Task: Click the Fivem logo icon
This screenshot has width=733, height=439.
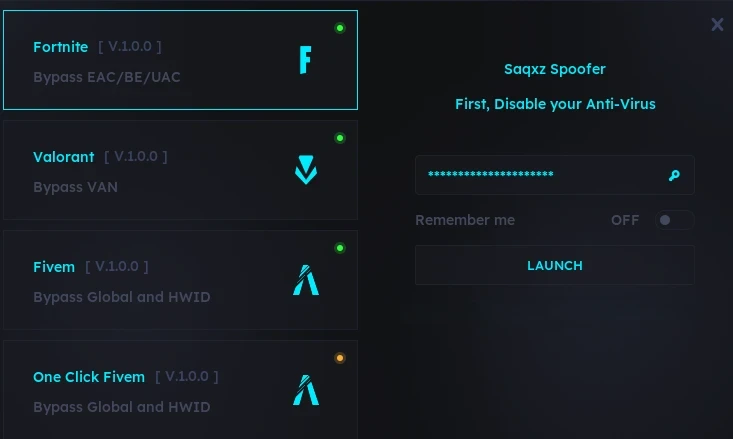Action: tap(305, 280)
